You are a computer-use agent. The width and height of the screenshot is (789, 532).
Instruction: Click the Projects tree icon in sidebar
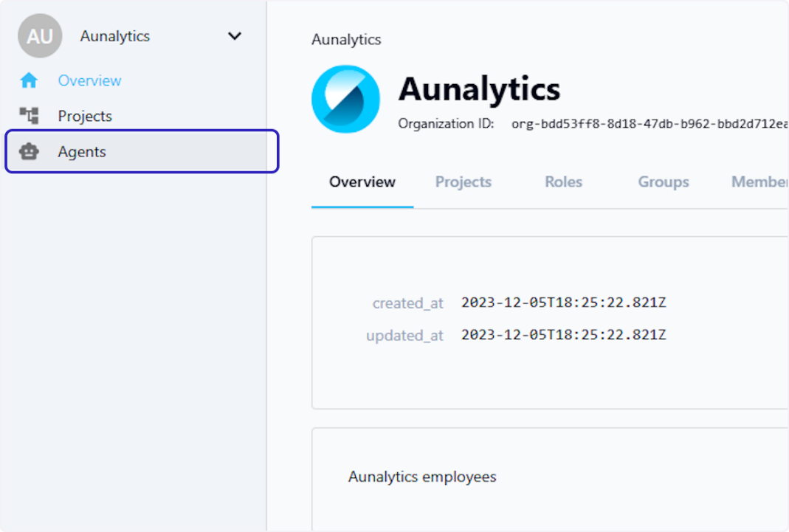click(x=29, y=116)
